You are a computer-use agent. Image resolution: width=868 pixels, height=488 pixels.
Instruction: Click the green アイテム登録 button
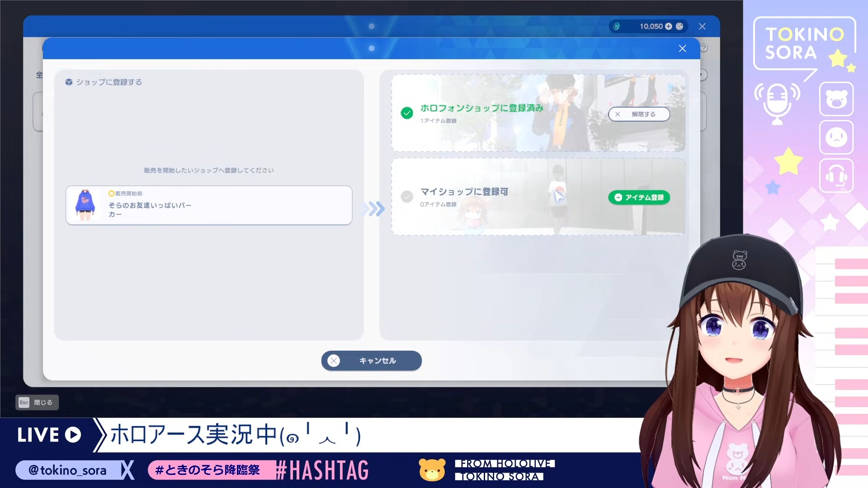click(639, 197)
